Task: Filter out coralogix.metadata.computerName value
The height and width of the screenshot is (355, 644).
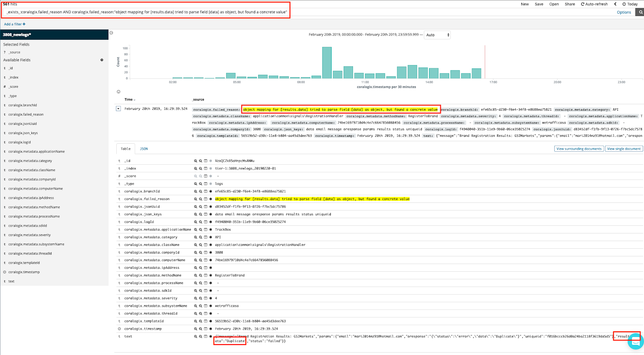Action: tap(200, 260)
